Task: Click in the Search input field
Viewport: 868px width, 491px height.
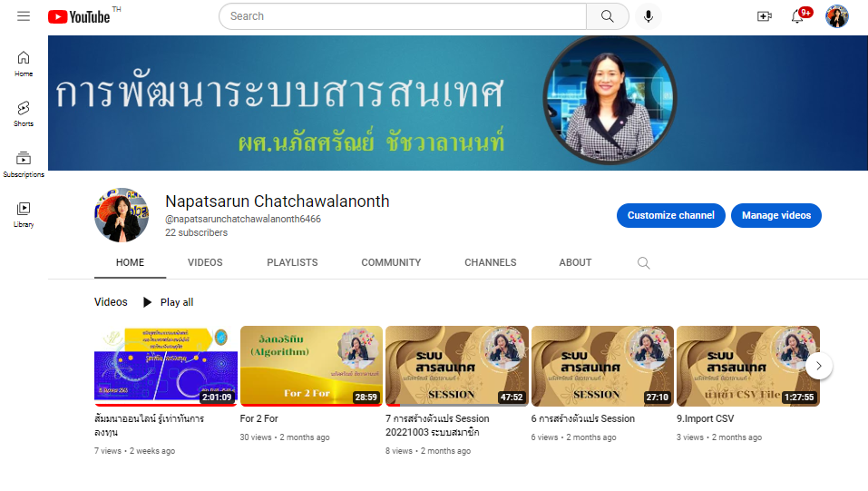Action: 404,16
